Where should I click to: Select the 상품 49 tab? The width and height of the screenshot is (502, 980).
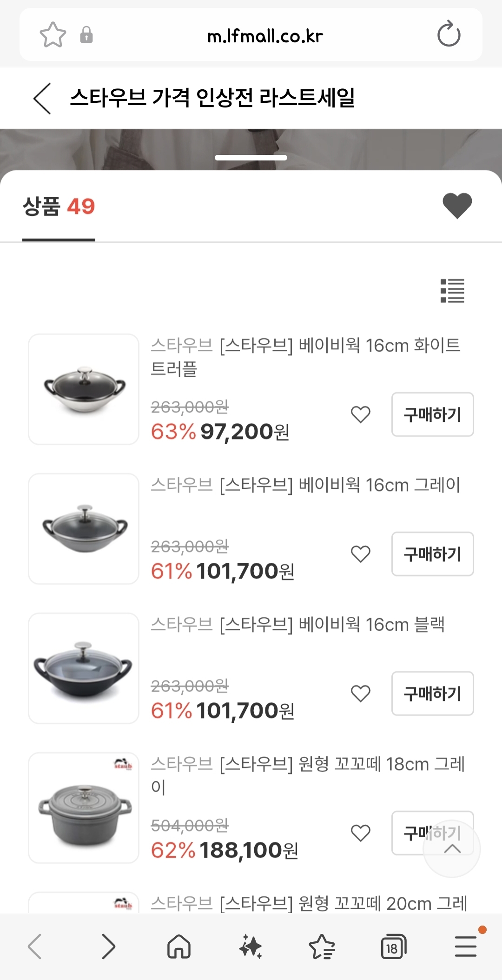pos(59,207)
